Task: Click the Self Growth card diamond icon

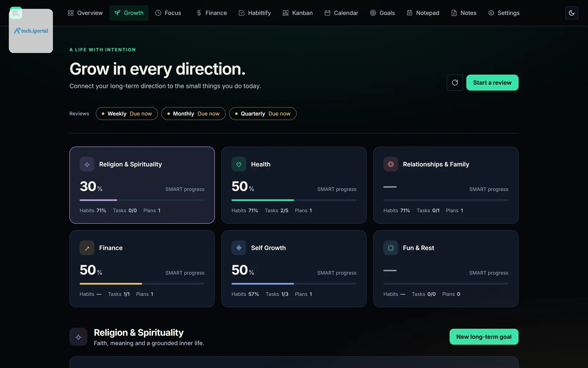Action: click(x=239, y=248)
